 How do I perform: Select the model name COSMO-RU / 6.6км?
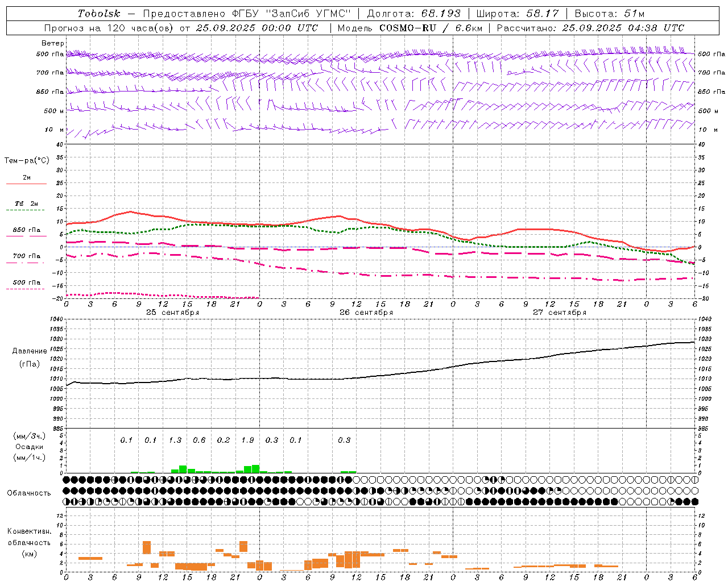(x=431, y=28)
